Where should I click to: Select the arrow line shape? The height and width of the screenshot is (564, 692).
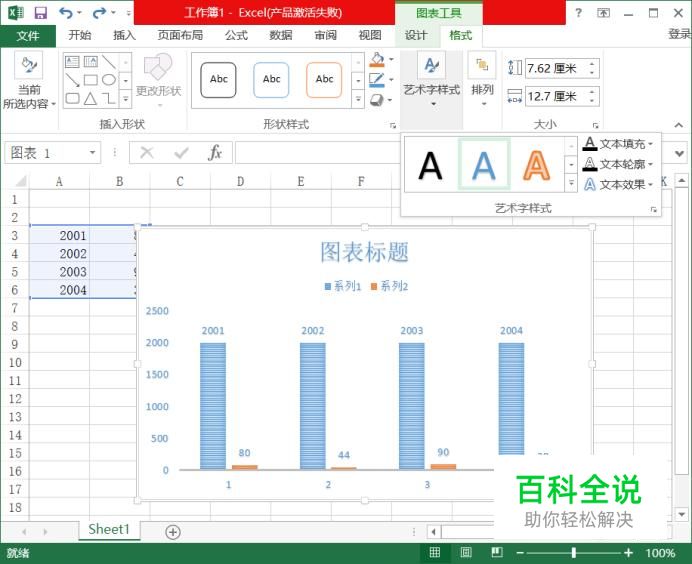tap(72, 80)
